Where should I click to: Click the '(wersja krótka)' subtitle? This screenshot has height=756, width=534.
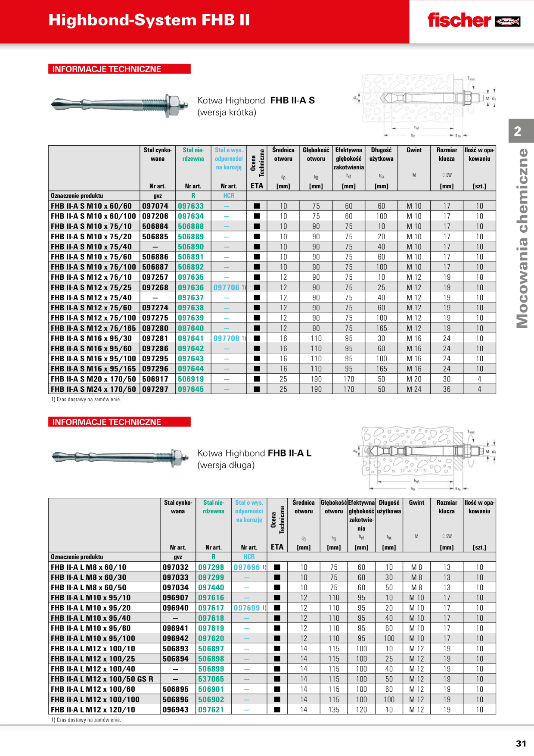[227, 112]
